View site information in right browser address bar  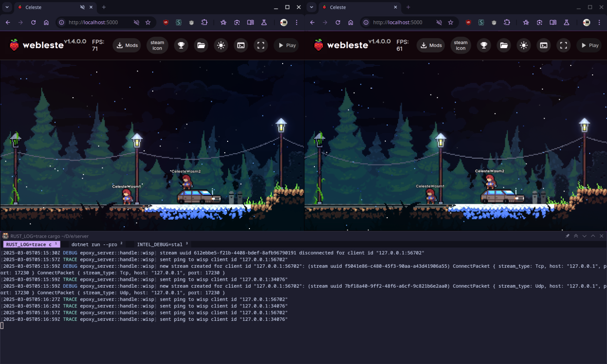coord(366,22)
